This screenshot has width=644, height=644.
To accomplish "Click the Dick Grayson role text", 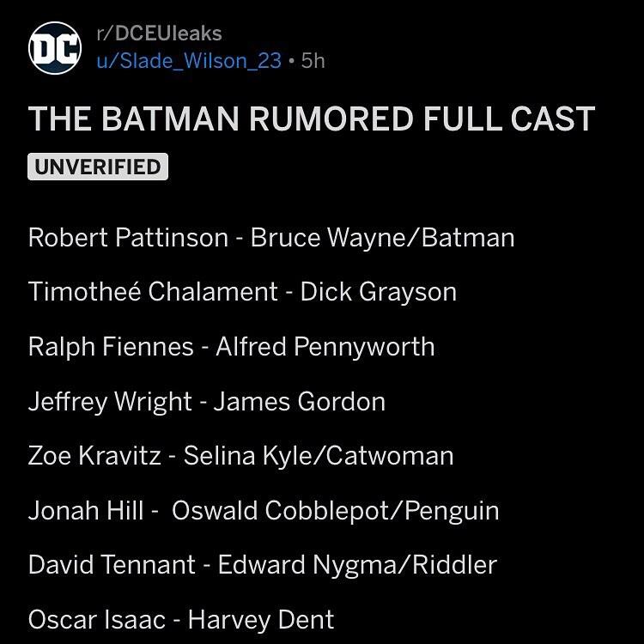I will pos(378,292).
